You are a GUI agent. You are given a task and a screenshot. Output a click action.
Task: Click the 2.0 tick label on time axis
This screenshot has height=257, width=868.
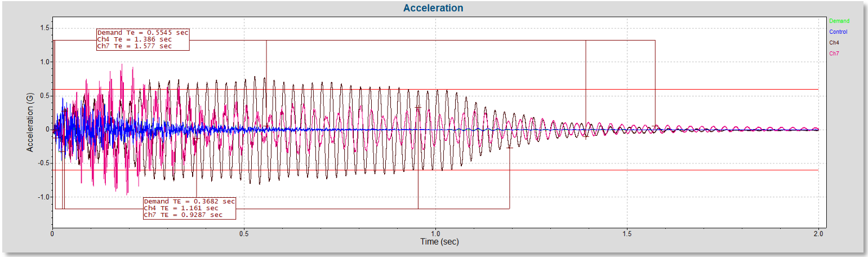coord(819,233)
